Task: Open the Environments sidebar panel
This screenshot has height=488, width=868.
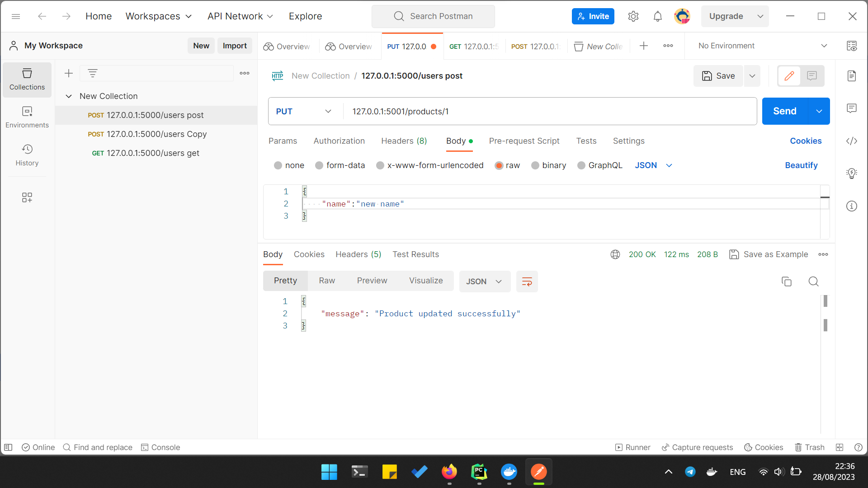Action: click(27, 117)
